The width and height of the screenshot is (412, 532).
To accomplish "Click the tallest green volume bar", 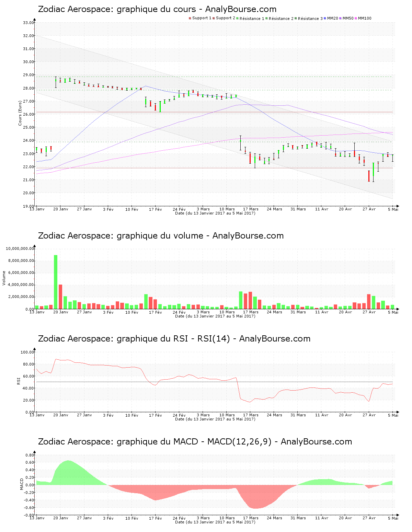I will pyautogui.click(x=56, y=282).
